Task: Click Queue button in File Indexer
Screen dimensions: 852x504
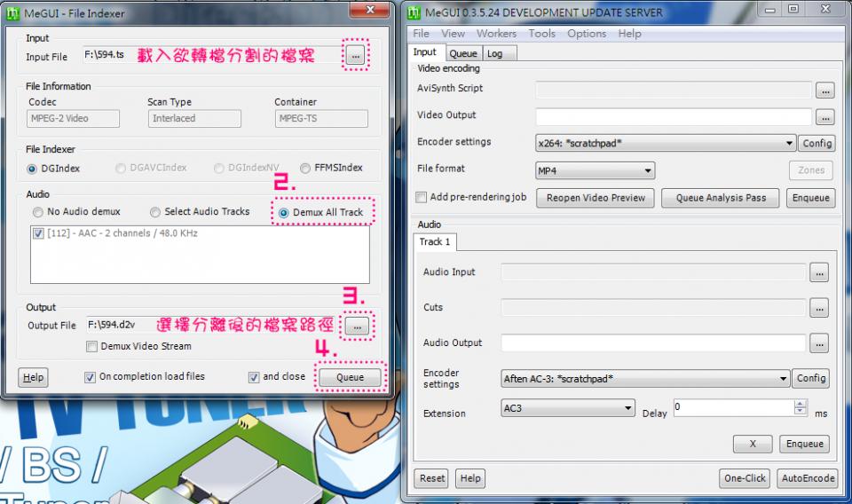Action: [350, 377]
